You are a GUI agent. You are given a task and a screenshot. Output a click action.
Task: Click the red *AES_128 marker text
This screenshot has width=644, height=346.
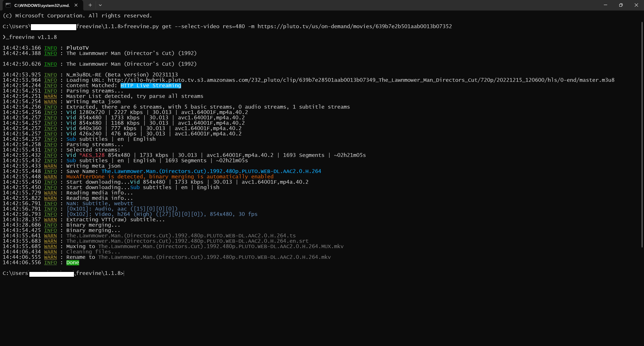(92, 155)
